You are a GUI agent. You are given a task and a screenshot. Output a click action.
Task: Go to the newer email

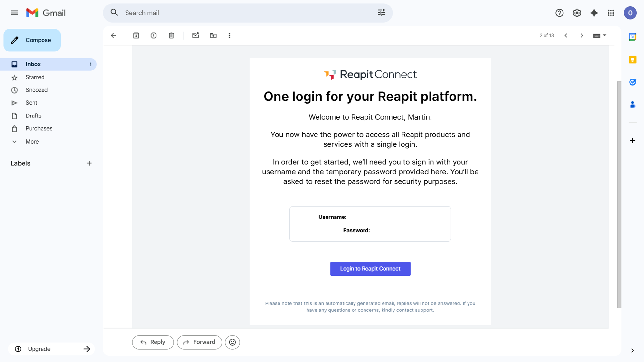click(566, 35)
